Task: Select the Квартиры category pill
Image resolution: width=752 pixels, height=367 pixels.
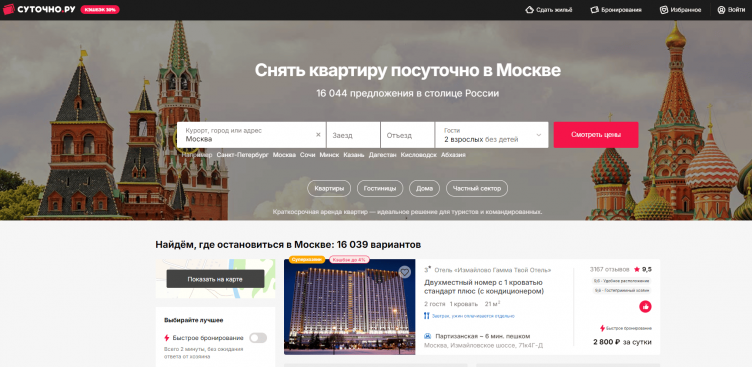Action: pos(329,189)
